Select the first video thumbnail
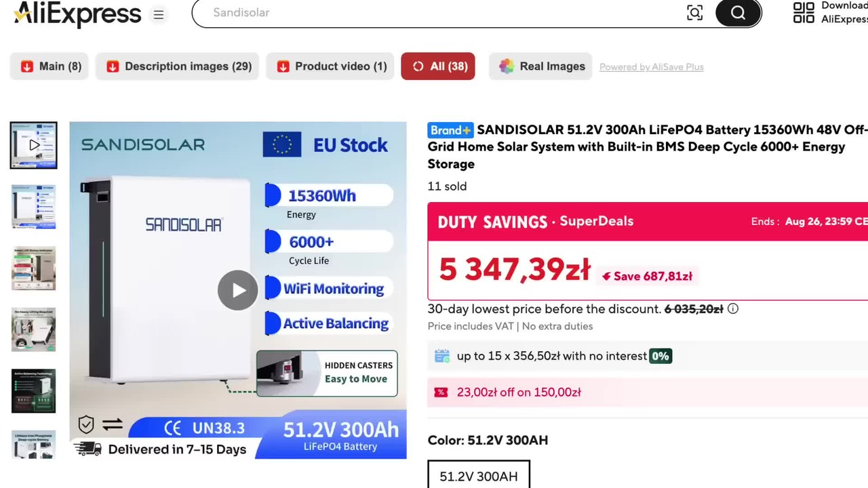This screenshot has height=488, width=868. tap(34, 145)
